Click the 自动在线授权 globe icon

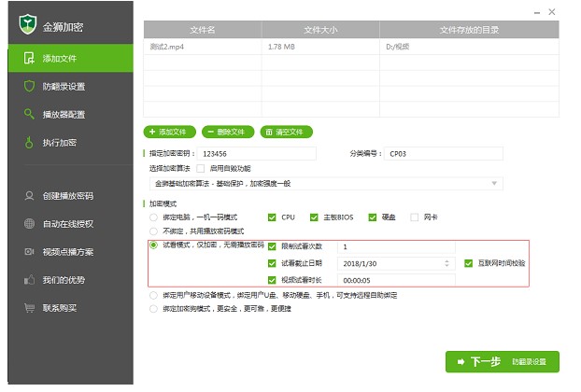coord(29,224)
